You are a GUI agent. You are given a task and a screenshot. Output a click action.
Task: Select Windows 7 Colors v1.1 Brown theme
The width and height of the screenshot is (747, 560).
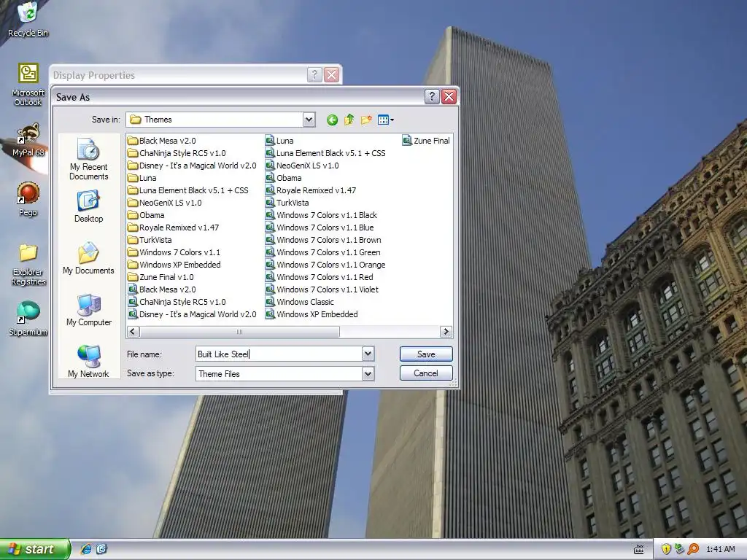point(323,239)
